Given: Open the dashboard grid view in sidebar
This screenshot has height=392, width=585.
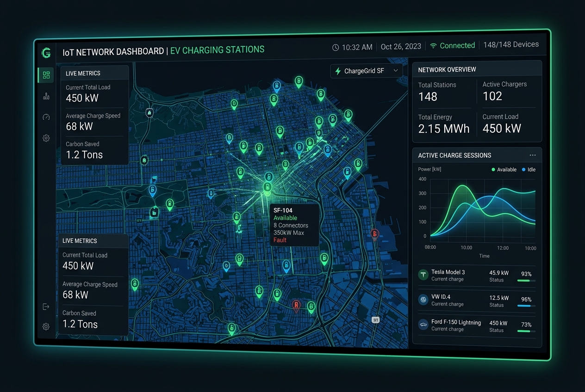Looking at the screenshot, I should click(x=46, y=75).
